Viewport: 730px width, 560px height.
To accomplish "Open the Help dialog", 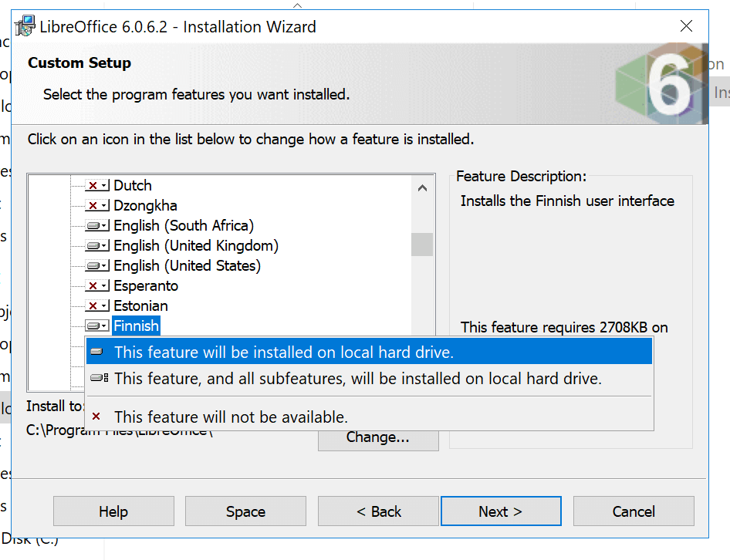I will [113, 511].
